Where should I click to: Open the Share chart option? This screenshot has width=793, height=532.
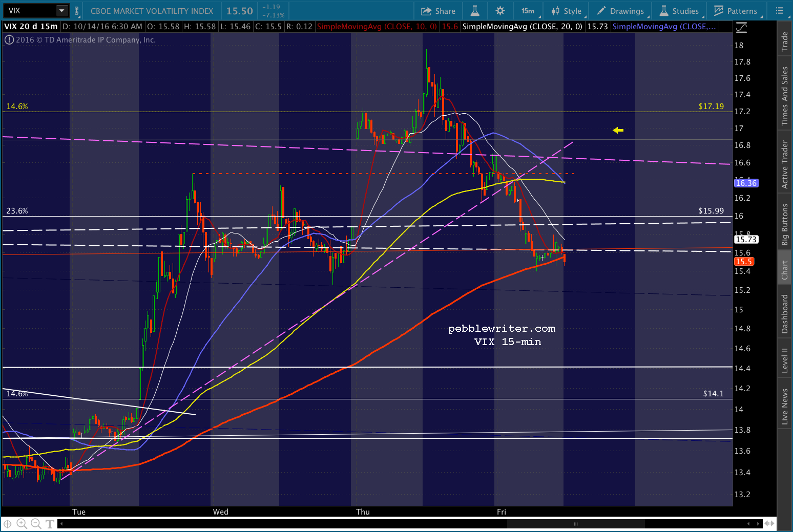coord(438,11)
